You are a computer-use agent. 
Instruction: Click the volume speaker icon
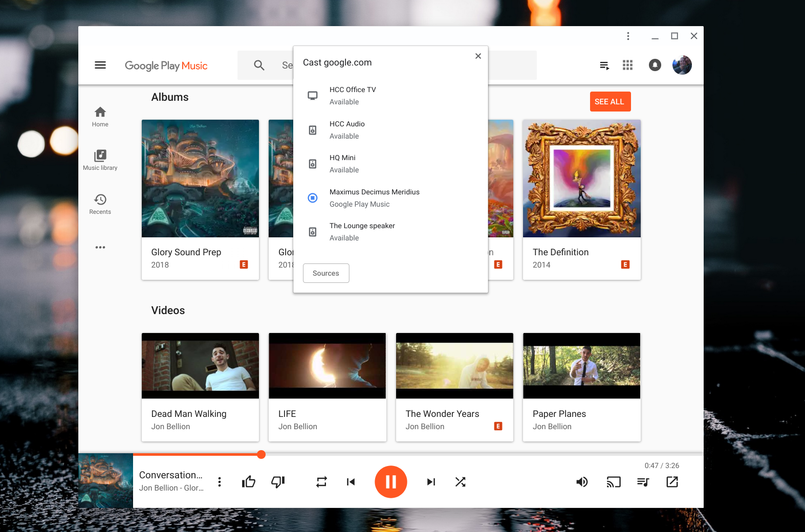tap(582, 482)
